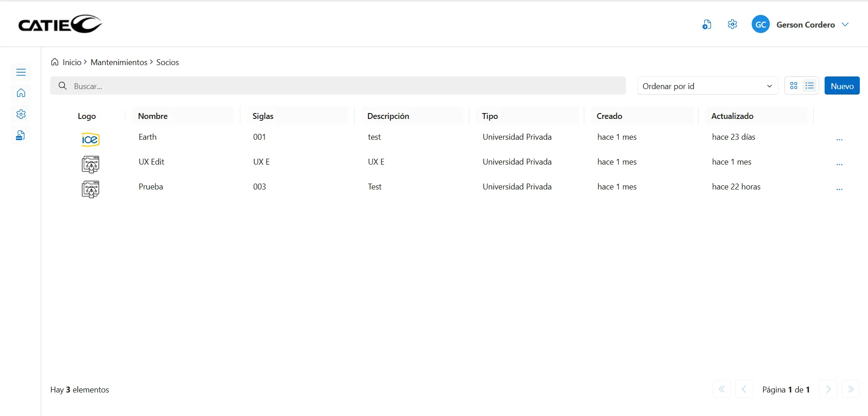Click the Nuevo button
868x416 pixels.
click(x=842, y=86)
